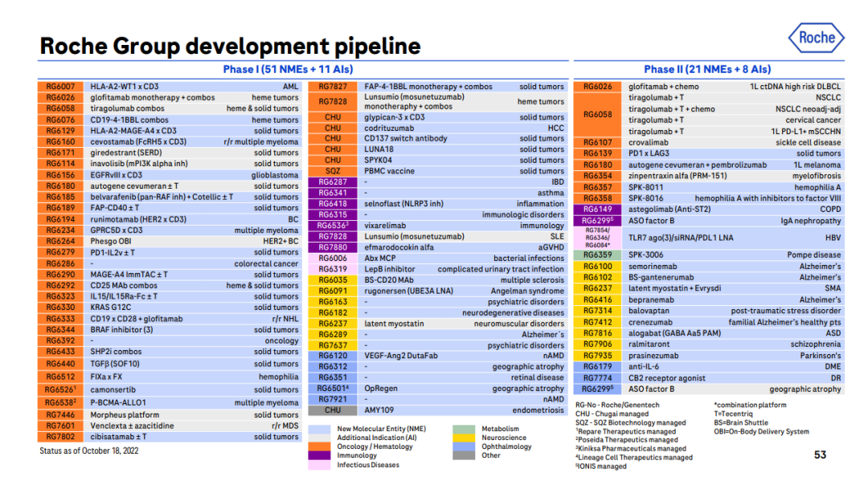Click the RG6149 astegolimab code cell

click(597, 209)
